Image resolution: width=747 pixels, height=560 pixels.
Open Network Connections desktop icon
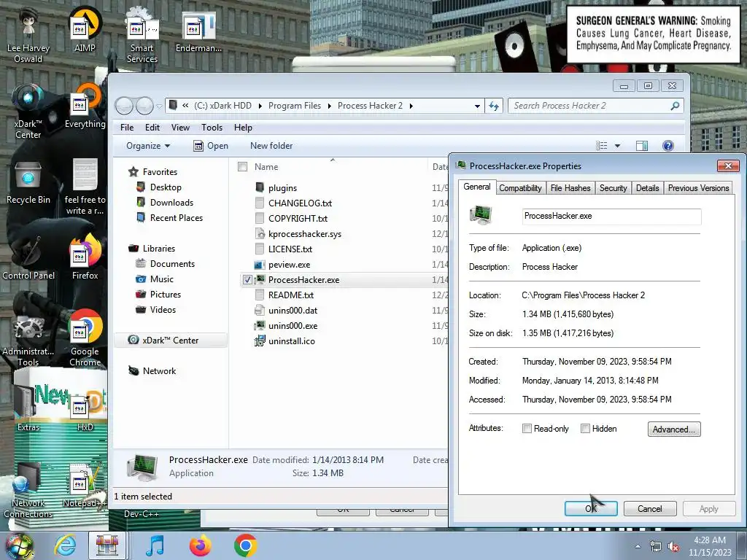pos(28,491)
